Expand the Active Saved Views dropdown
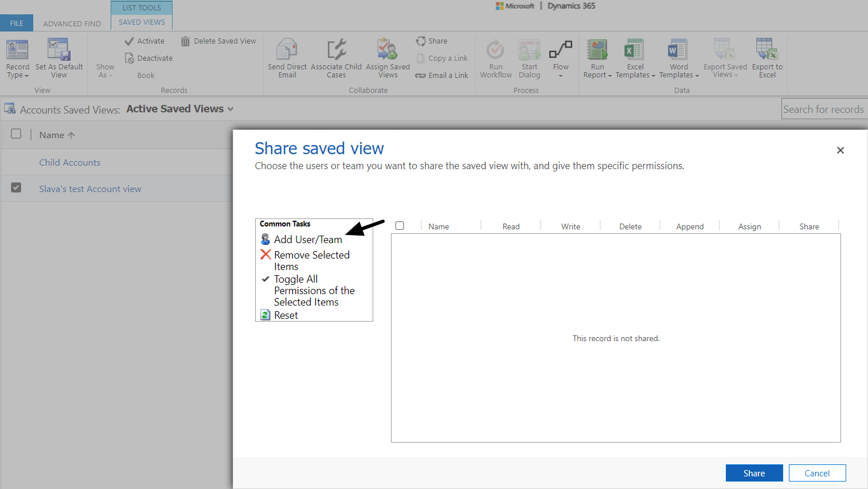 (230, 109)
